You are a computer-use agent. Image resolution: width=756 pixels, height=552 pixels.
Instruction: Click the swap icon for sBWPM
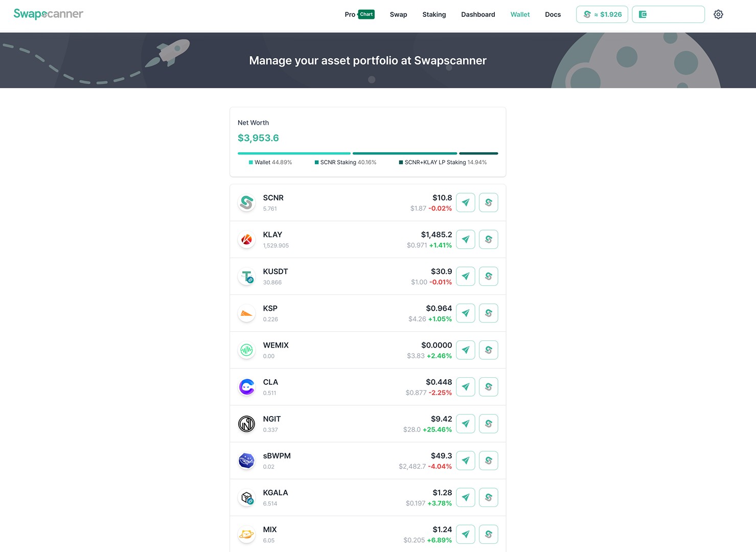point(489,461)
